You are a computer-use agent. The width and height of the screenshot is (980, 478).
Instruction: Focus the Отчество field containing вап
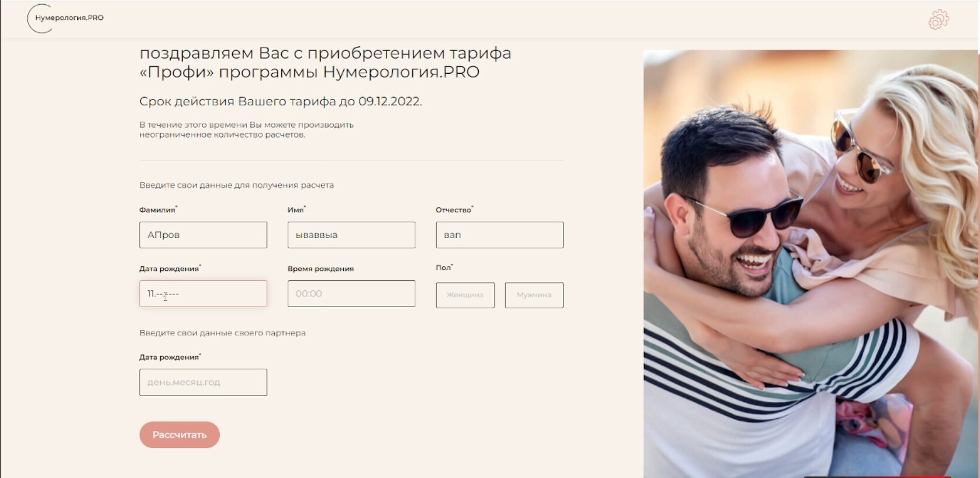(x=499, y=235)
